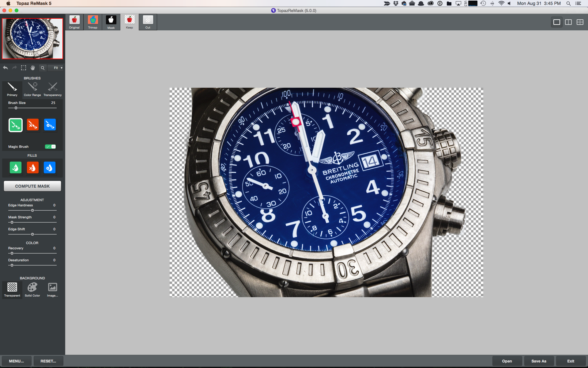The width and height of the screenshot is (588, 368).
Task: Click the Exit button
Action: 571,361
